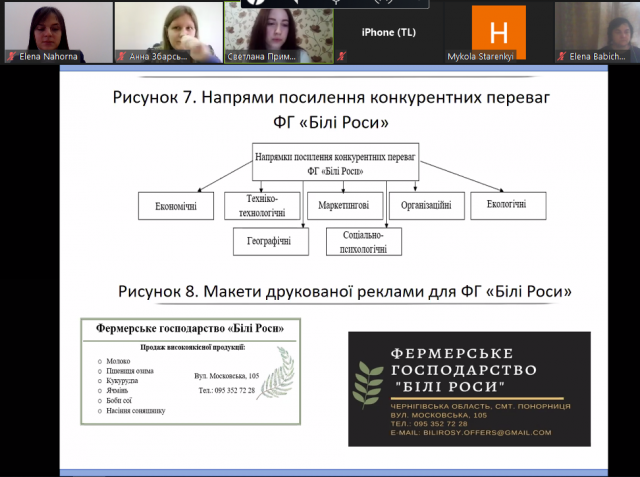Select Mykola Starenkyi's orange H avatar tile

(x=499, y=32)
